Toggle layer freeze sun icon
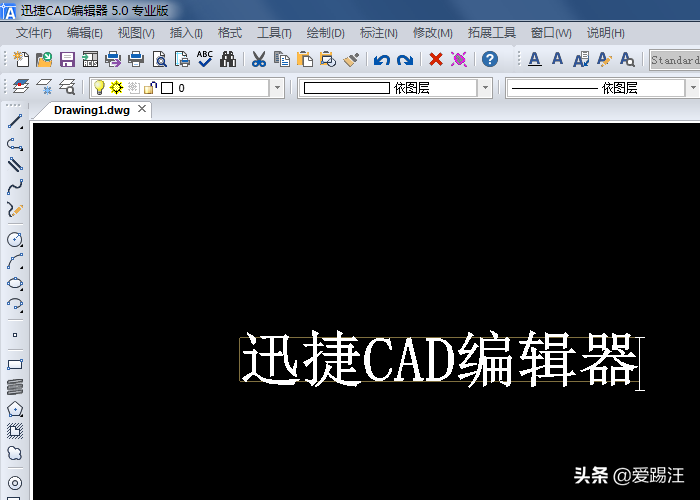 tap(117, 88)
